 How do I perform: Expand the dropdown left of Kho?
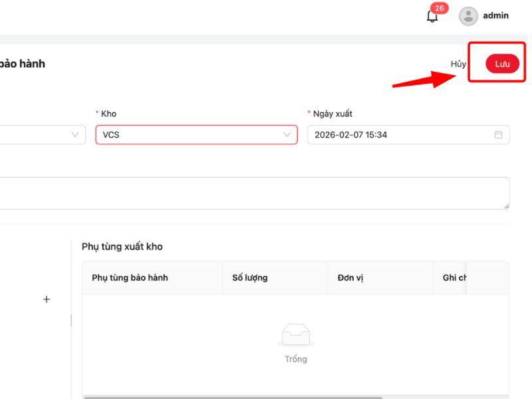[74, 135]
